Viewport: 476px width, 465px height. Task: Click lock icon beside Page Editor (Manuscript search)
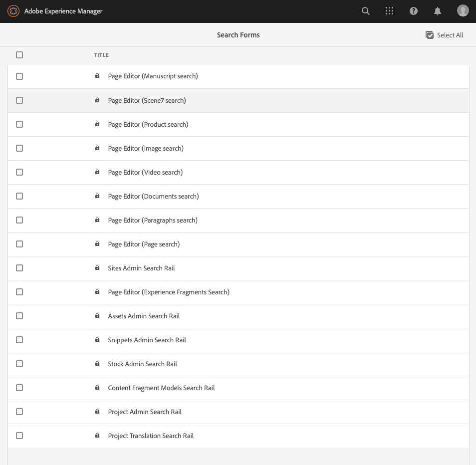[97, 75]
